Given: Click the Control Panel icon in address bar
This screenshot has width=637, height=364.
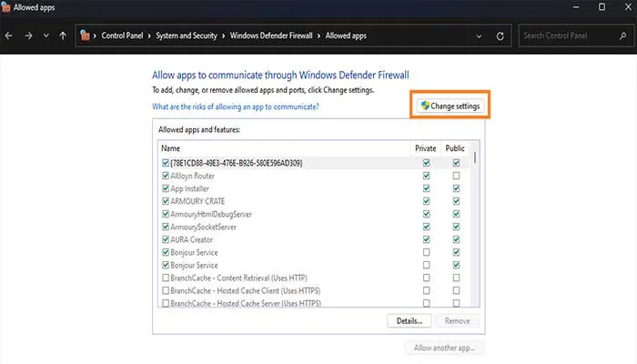Looking at the screenshot, I should pos(85,35).
